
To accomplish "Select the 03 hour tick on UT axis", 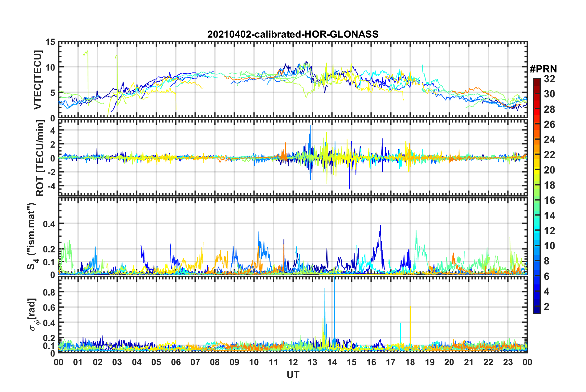I will click(117, 362).
